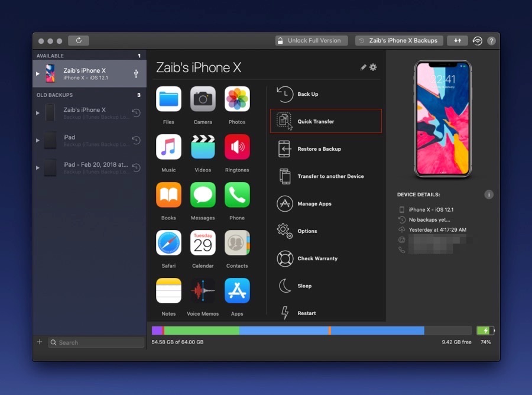
Task: Click the Search input field
Action: (x=96, y=342)
